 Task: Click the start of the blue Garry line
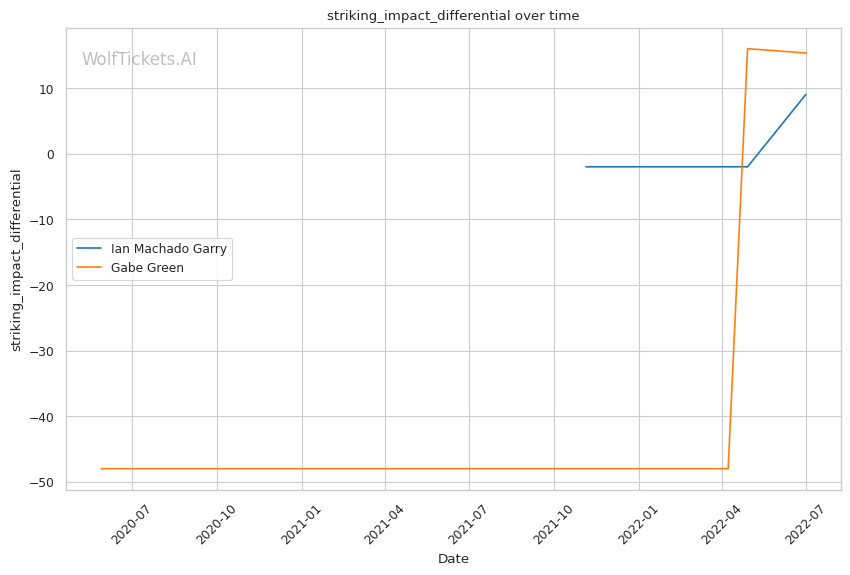[x=586, y=167]
